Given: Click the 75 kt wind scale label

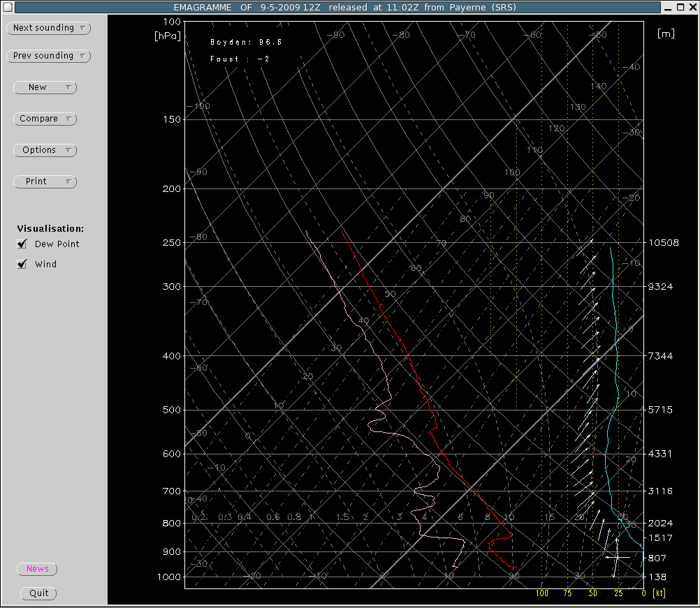Looking at the screenshot, I should pyautogui.click(x=567, y=593).
